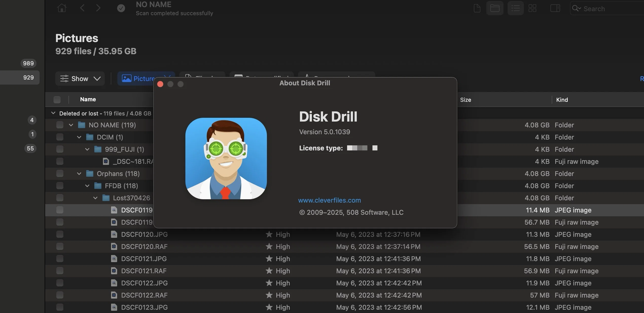Click the NO NAME folder icon
The image size is (644, 313).
pyautogui.click(x=81, y=125)
